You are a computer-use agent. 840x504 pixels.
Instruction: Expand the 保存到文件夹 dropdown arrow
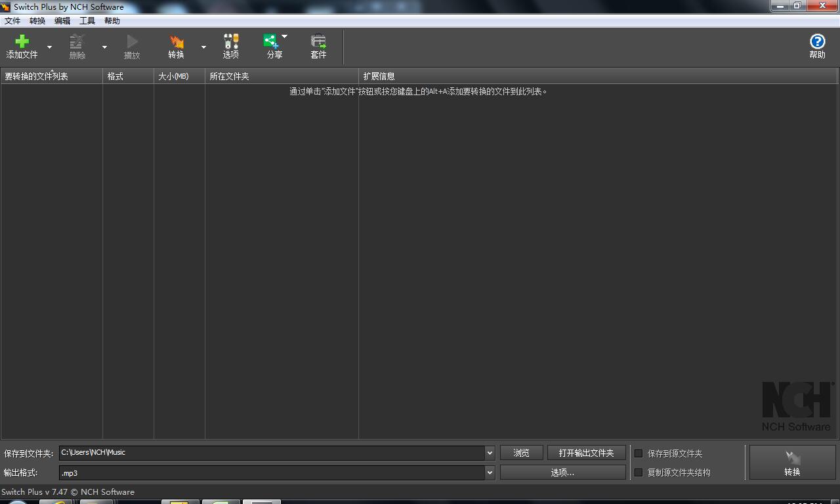click(x=490, y=453)
